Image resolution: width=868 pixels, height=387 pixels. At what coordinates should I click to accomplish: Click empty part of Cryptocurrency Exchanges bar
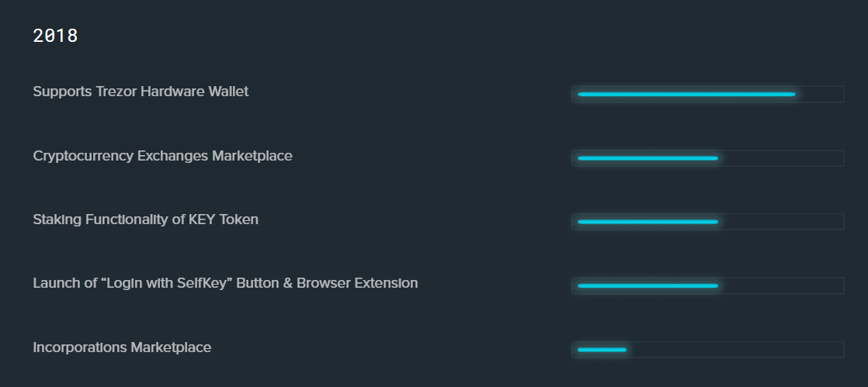(781, 158)
